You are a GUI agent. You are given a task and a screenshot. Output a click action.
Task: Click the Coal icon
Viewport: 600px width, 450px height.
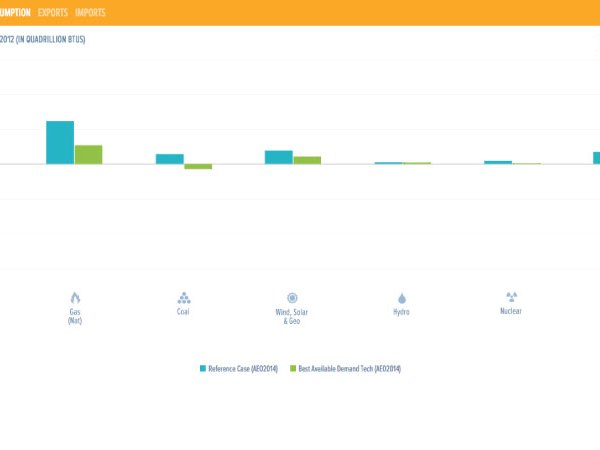point(184,298)
